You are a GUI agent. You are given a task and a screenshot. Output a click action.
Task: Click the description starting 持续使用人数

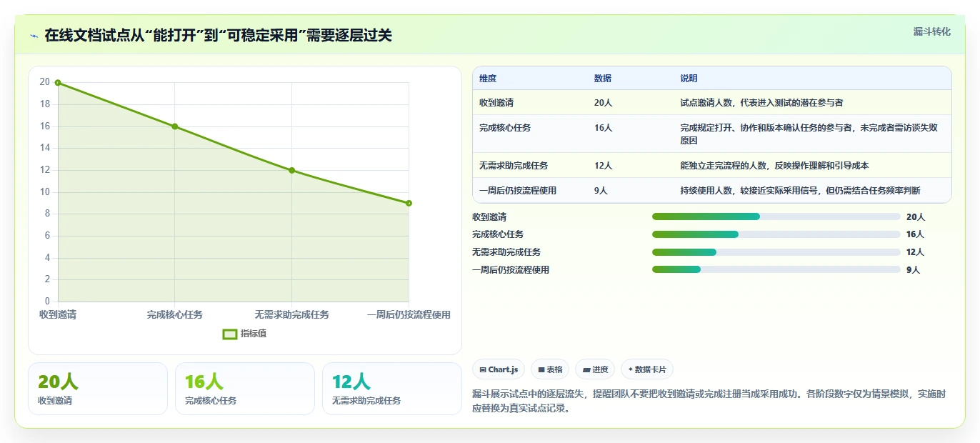tap(800, 191)
